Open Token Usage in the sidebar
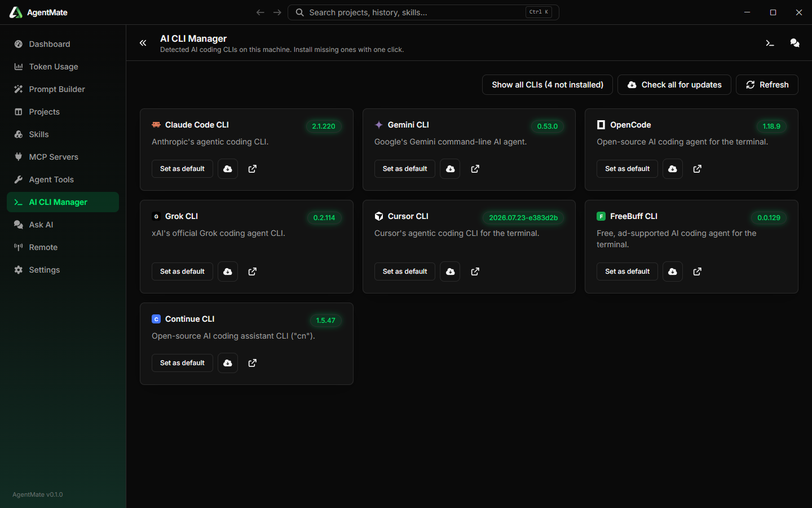Viewport: 812px width, 508px height. [x=63, y=67]
